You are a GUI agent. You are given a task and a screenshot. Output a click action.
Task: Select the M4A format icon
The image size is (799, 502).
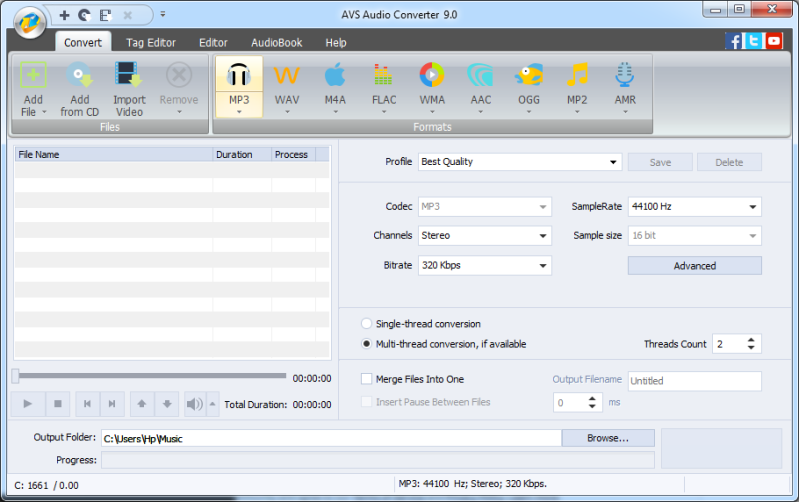coord(335,76)
